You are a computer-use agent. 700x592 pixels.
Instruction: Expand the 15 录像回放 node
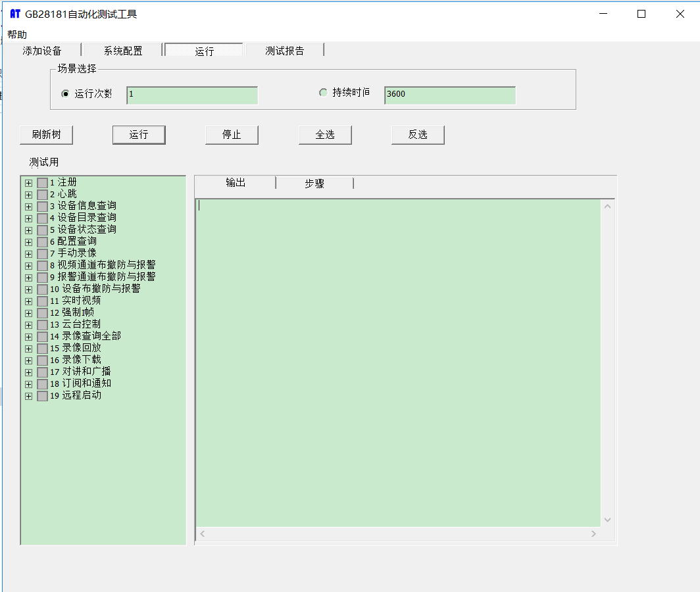(28, 349)
